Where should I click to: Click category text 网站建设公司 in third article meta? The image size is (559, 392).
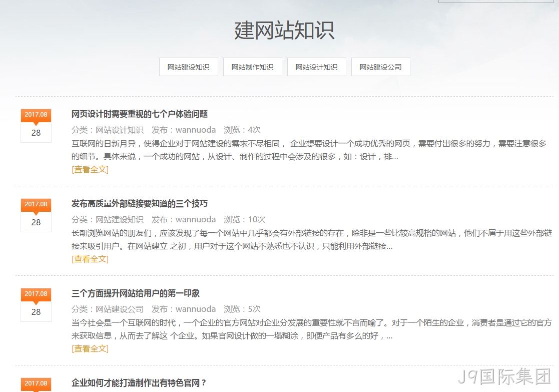point(120,309)
